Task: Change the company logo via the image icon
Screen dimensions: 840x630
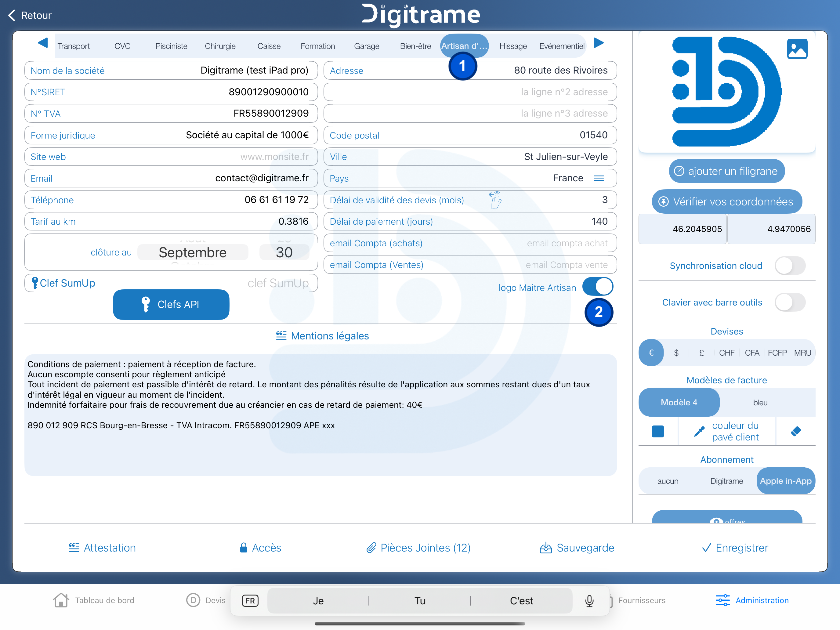Action: pos(797,49)
